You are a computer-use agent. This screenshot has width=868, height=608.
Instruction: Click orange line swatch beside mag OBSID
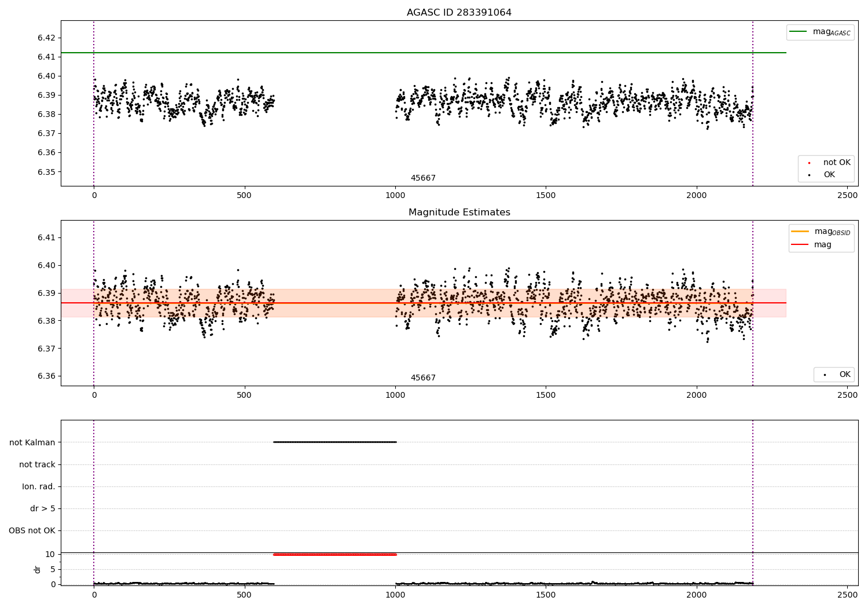(800, 232)
